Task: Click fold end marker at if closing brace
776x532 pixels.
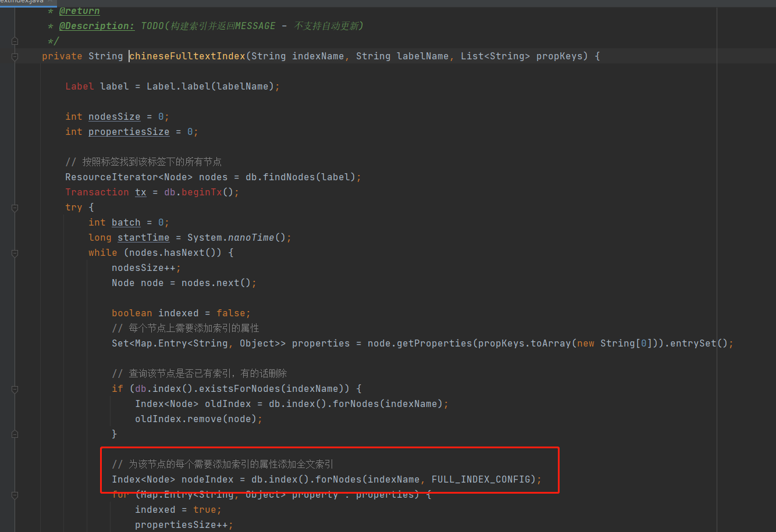Action: tap(15, 434)
